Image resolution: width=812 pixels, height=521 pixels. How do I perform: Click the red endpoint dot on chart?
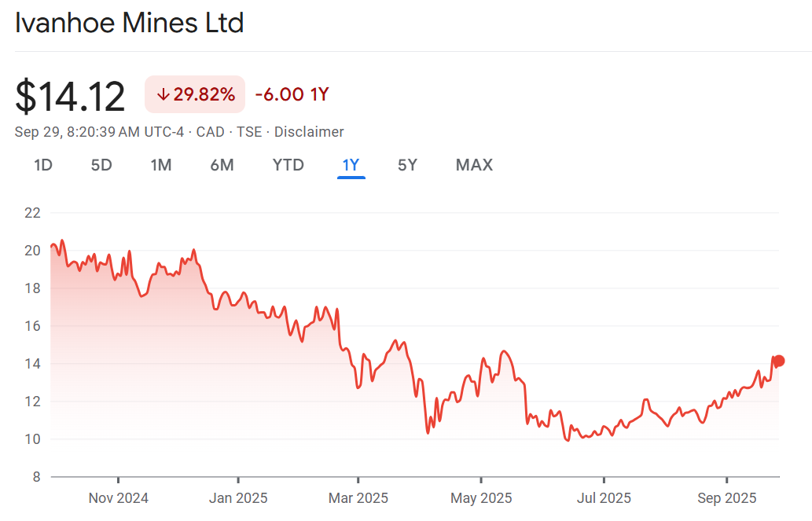tap(779, 361)
